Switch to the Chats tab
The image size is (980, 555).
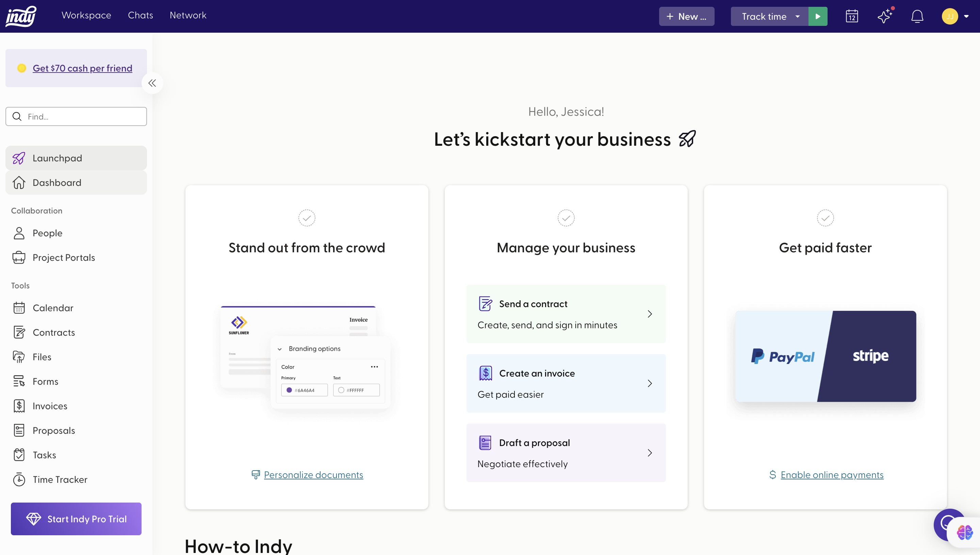coord(140,15)
